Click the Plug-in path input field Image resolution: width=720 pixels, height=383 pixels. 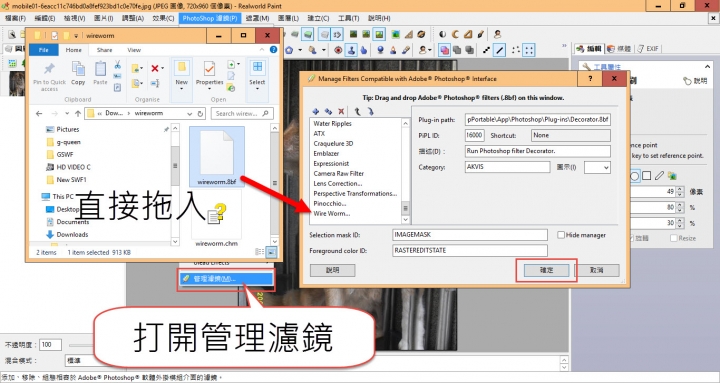(538, 119)
